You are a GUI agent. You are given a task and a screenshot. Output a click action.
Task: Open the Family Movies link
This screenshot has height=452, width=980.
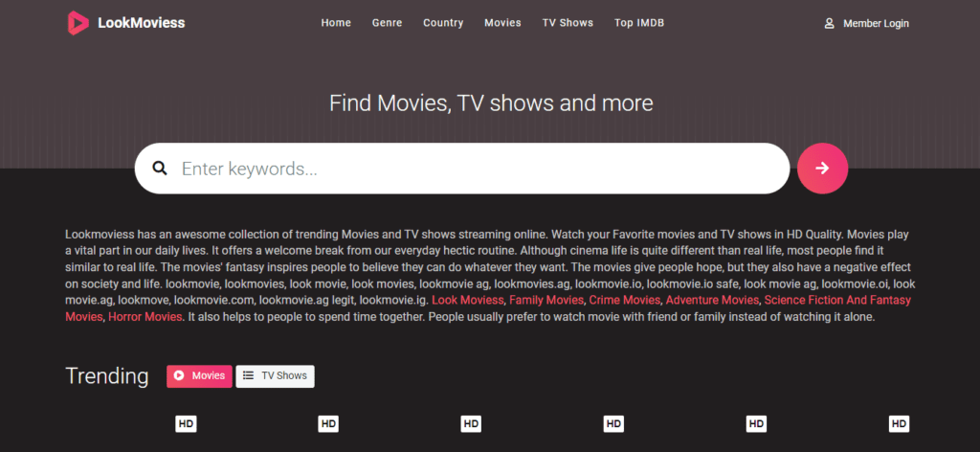[x=546, y=300]
